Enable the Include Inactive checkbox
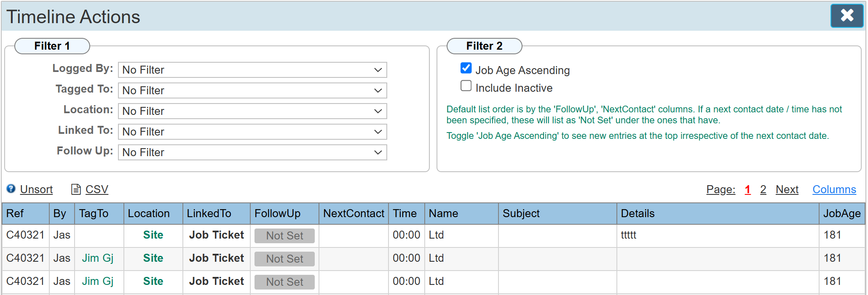Viewport: 868px width, 295px height. click(x=466, y=86)
